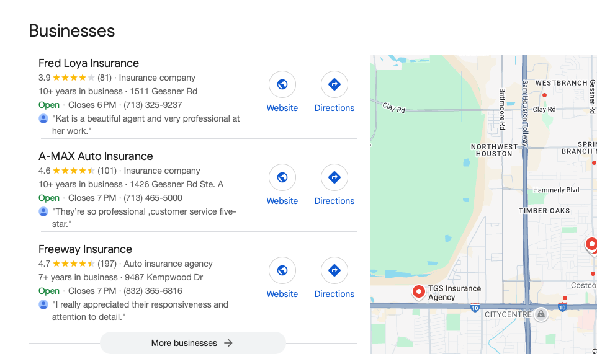
Task: Click the A-MAX Auto Insurance directions icon
Action: 334,177
